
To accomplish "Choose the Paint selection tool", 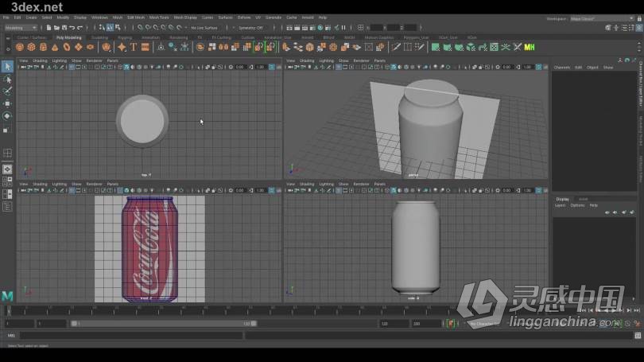I will (7, 91).
